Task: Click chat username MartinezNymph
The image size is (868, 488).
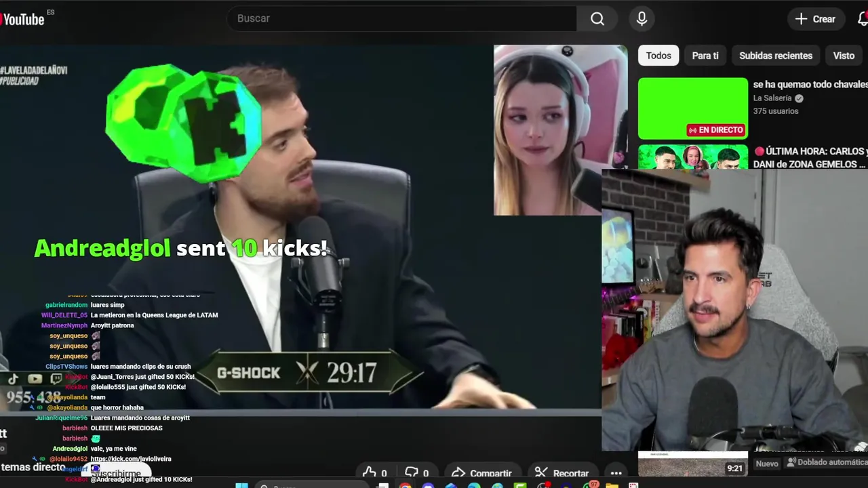Action: pos(64,325)
